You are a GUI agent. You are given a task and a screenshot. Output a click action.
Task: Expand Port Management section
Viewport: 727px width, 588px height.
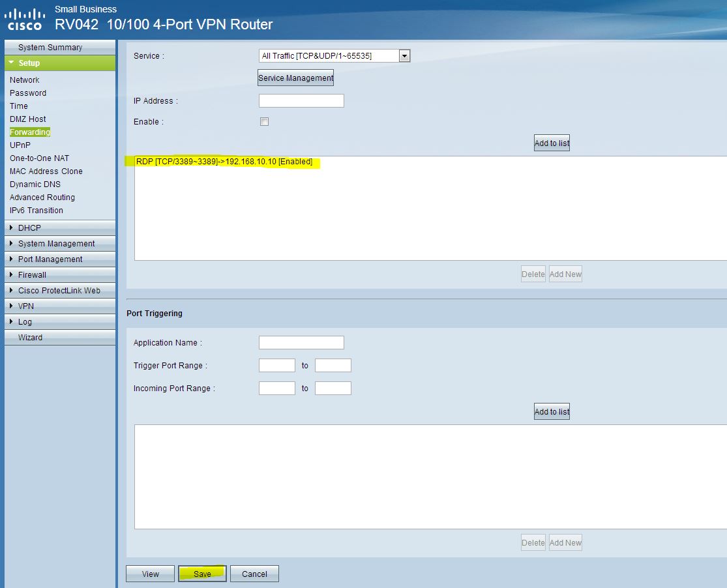click(x=60, y=259)
